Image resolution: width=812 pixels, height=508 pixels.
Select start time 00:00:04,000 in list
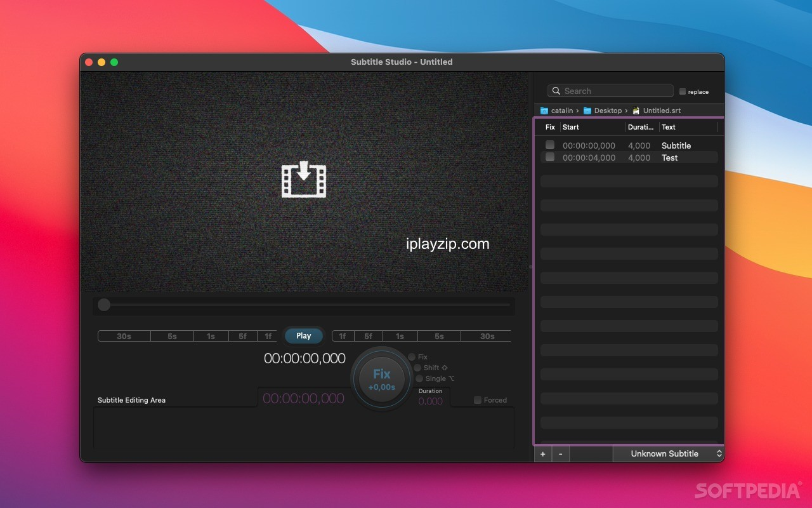click(x=589, y=157)
